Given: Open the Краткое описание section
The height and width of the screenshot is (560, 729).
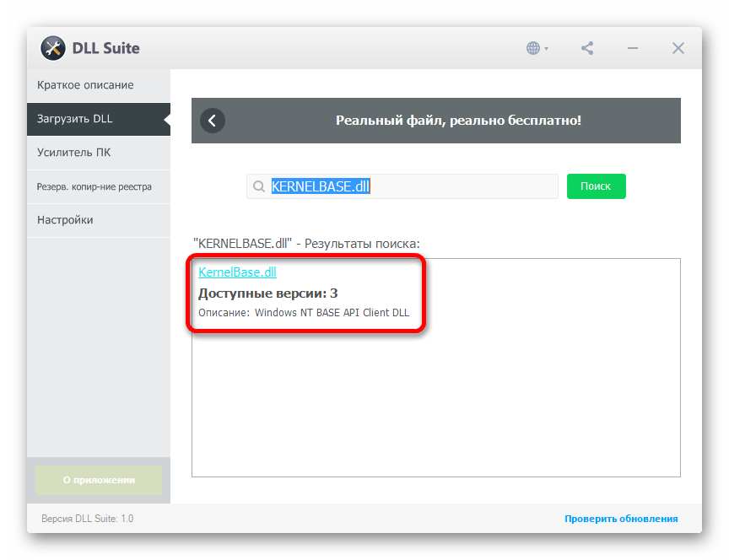Looking at the screenshot, I should (x=85, y=85).
